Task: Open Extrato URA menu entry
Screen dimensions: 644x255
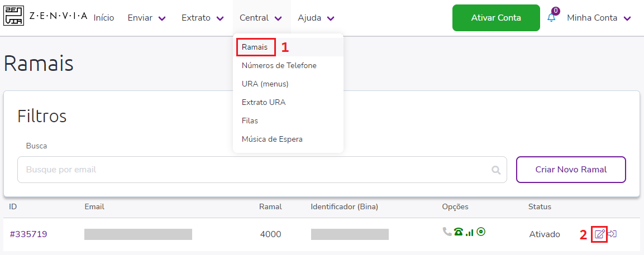Action: pos(264,102)
